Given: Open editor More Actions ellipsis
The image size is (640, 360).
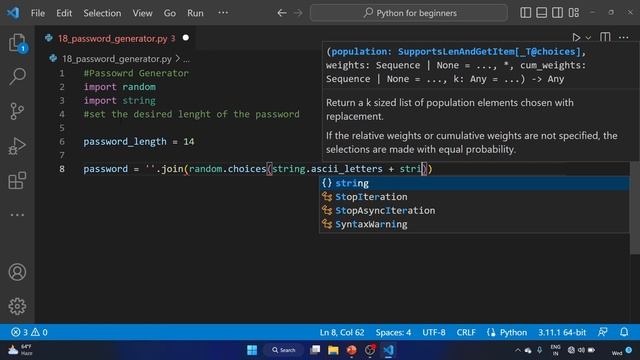Looking at the screenshot, I should click(624, 38).
